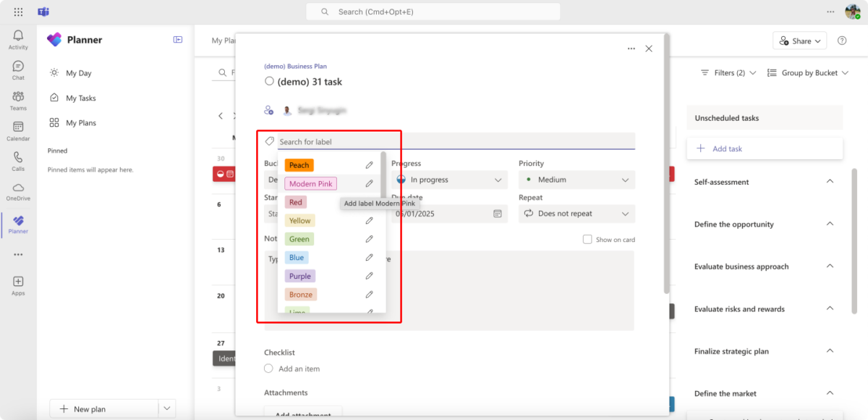Open the due date calendar picker
The image size is (868, 420).
click(x=498, y=214)
